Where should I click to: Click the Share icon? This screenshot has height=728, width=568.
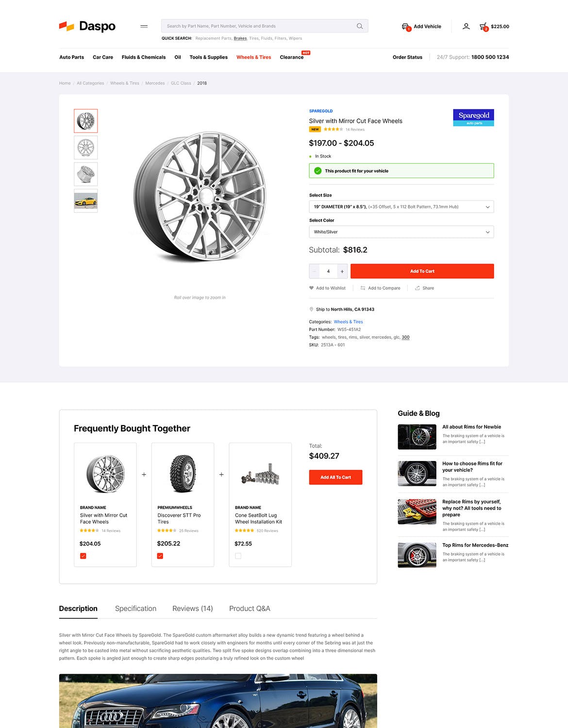(418, 288)
